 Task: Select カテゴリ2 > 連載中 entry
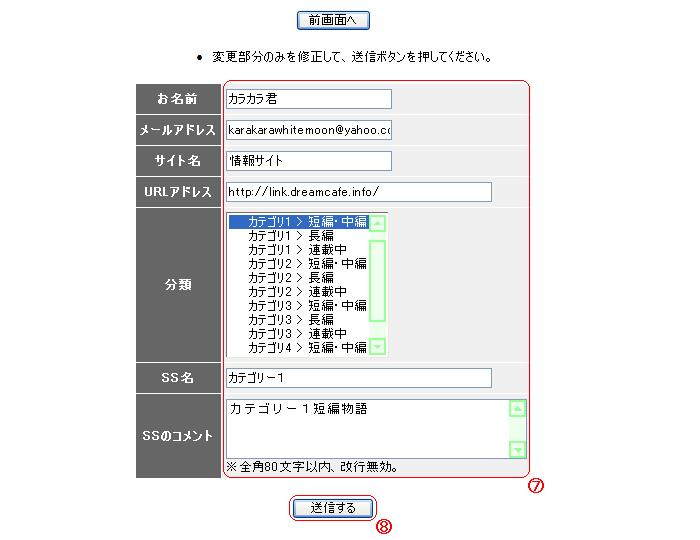coord(299,291)
